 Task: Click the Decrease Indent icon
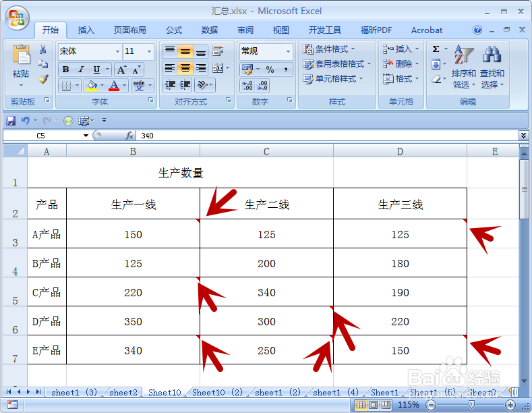170,84
